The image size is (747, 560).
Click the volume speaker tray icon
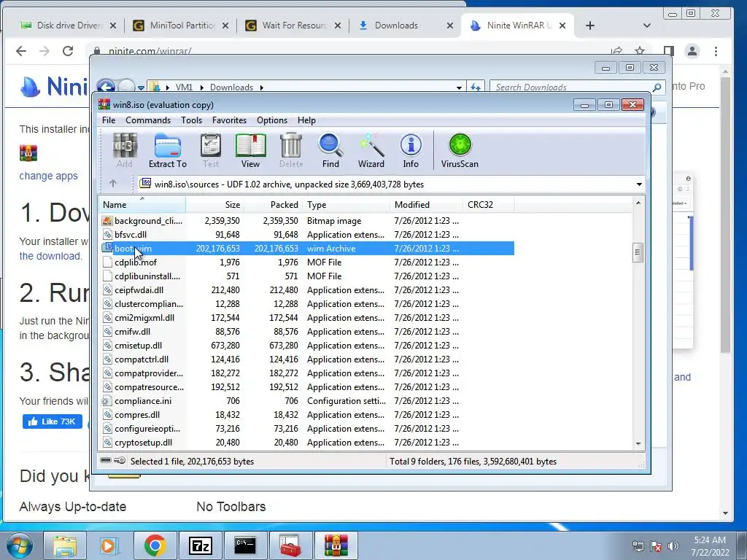click(x=673, y=545)
